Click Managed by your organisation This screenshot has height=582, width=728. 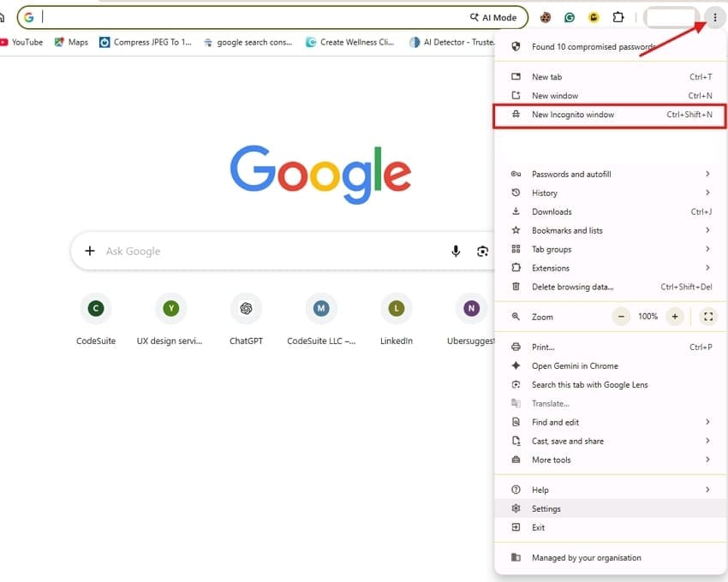(x=610, y=557)
